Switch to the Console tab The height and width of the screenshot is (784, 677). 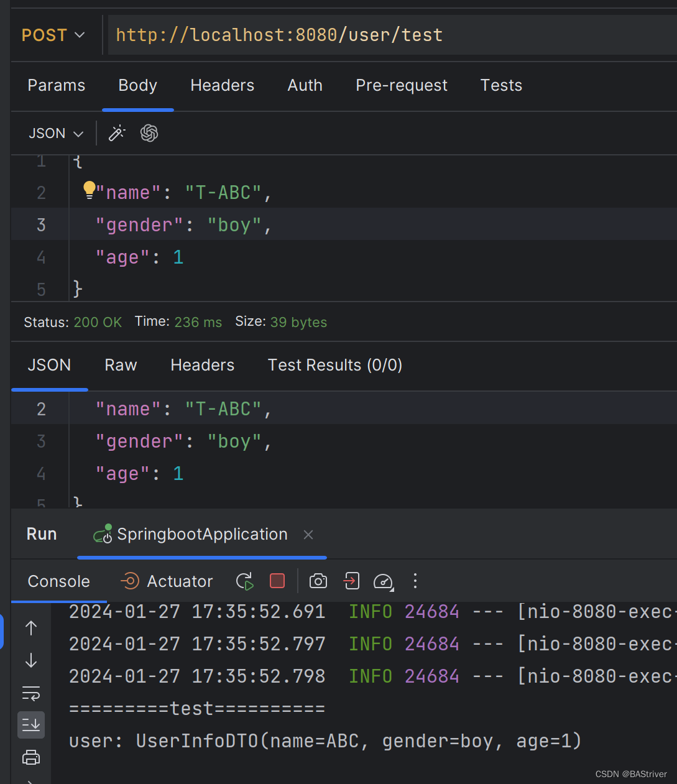59,581
